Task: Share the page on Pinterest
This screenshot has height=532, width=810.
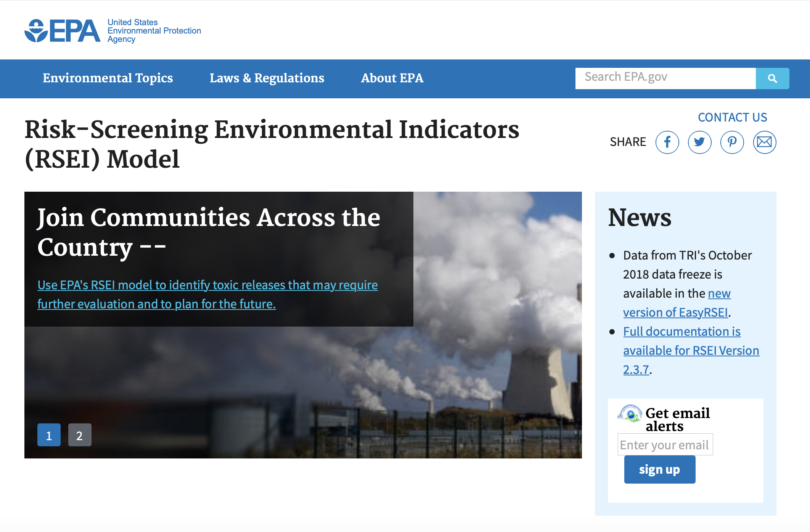Action: (x=732, y=142)
